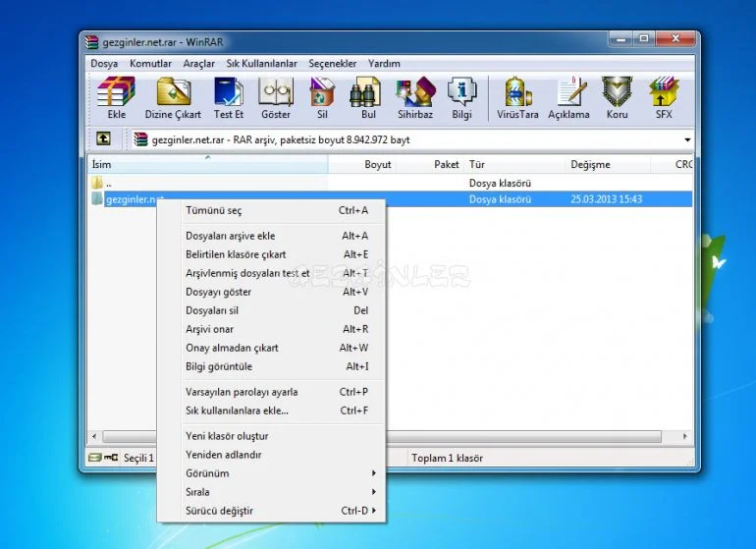Open the Sihirbaz wizard icon

415,98
